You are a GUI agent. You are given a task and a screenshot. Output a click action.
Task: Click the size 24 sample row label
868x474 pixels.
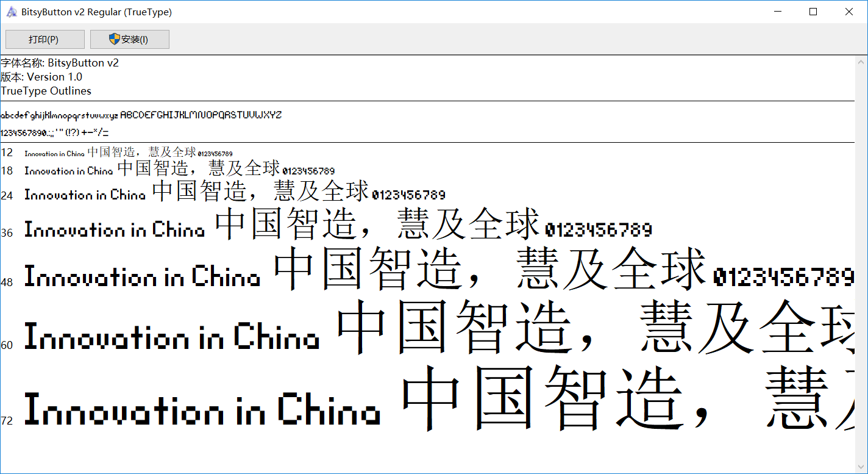(7, 195)
